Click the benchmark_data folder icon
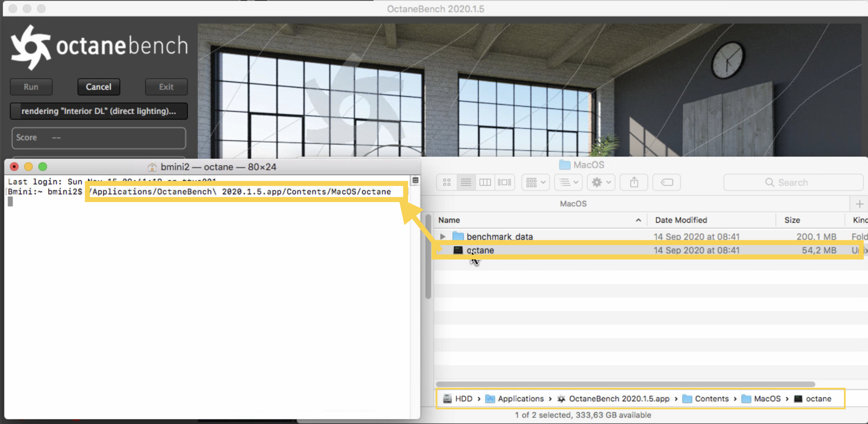868x424 pixels. pos(458,237)
